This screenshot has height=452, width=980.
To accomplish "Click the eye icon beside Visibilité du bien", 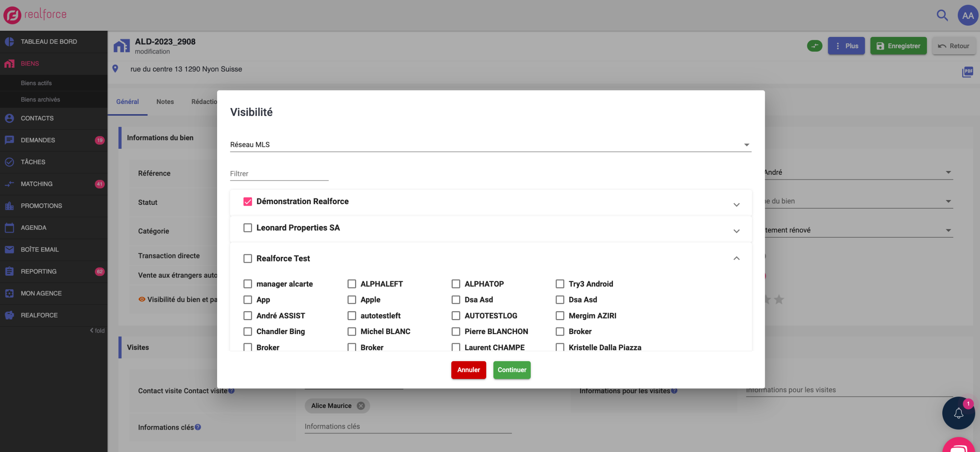I will click(x=142, y=299).
